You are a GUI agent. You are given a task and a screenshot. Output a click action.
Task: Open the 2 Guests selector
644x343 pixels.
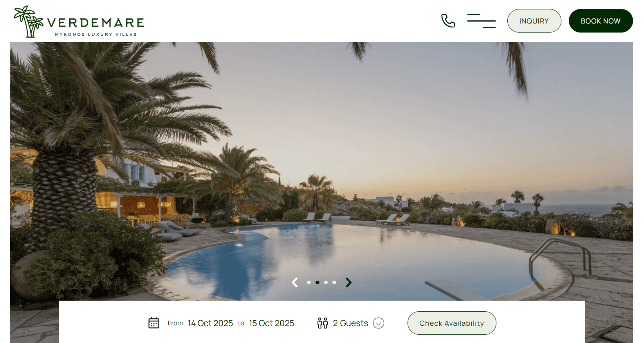click(x=350, y=323)
